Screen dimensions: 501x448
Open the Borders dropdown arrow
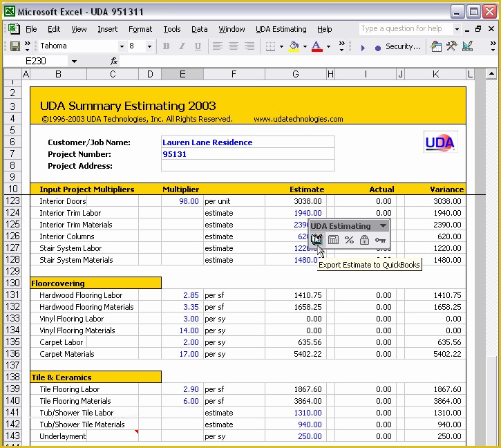pos(281,47)
